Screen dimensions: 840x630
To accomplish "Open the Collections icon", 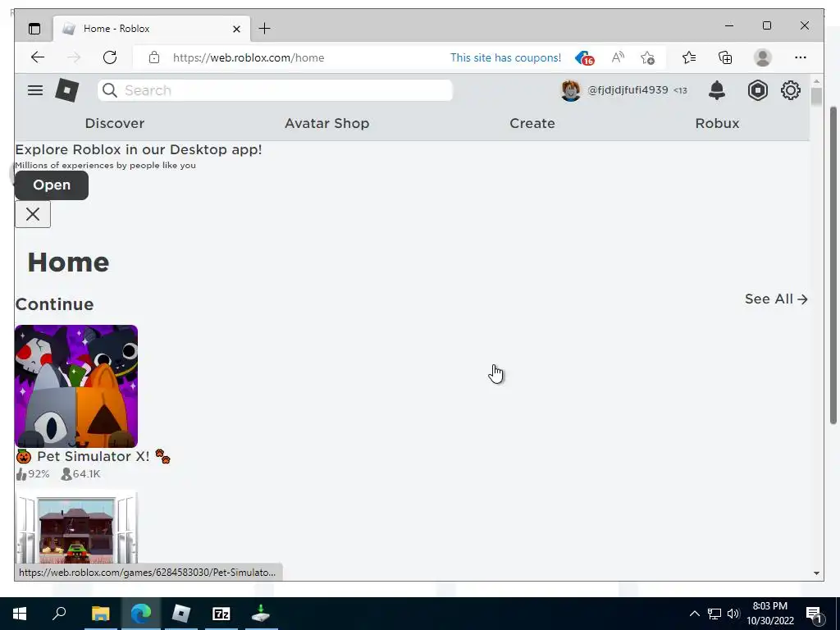I will click(x=725, y=57).
